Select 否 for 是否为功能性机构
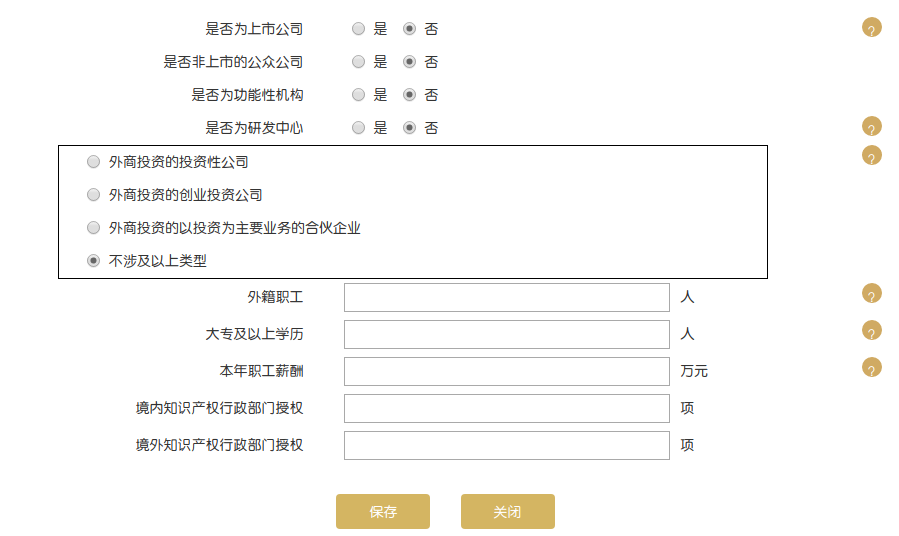 [x=409, y=95]
